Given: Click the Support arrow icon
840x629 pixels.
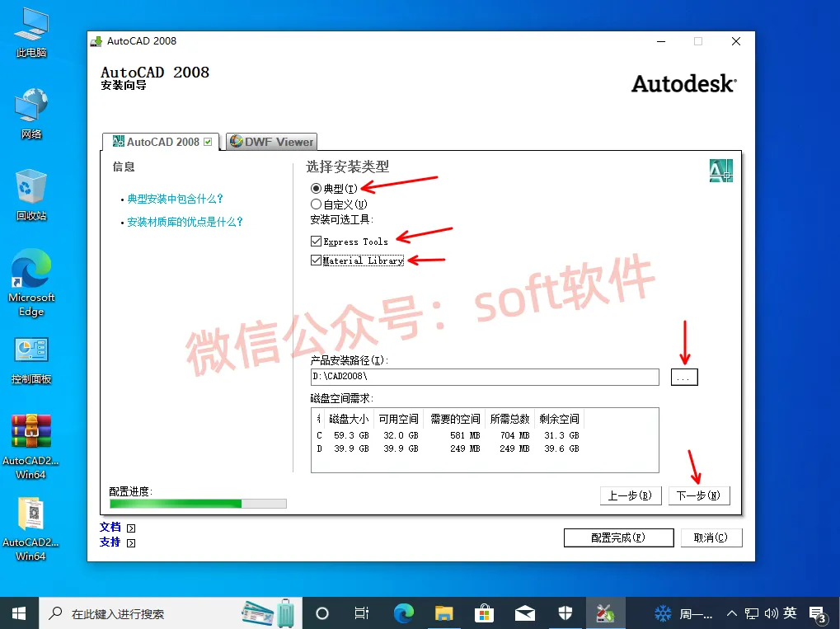Looking at the screenshot, I should click(x=131, y=543).
